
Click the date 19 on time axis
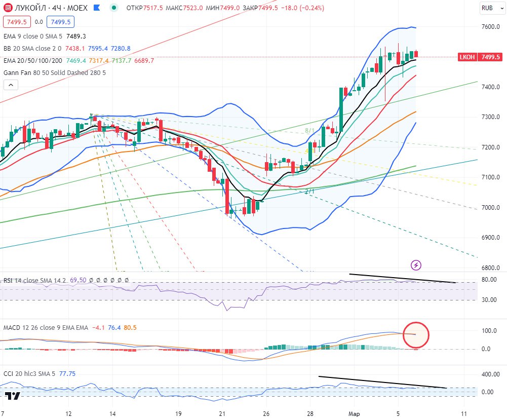click(178, 414)
